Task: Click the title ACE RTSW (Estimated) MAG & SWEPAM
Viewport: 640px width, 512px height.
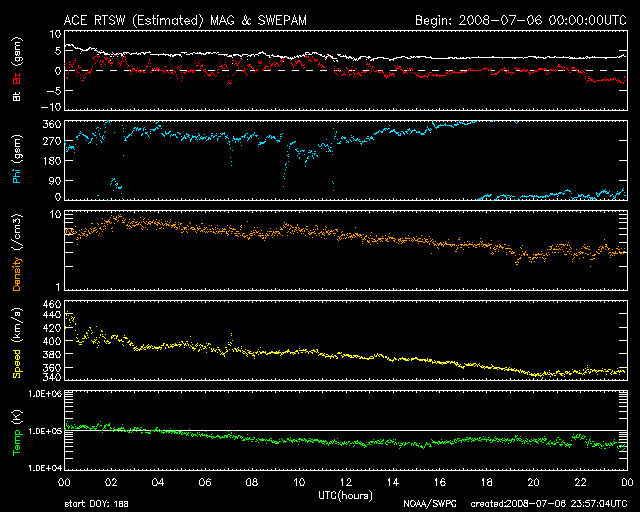Action: click(185, 20)
